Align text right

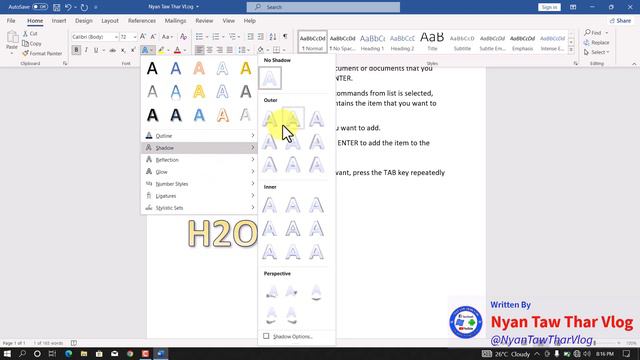pos(220,50)
